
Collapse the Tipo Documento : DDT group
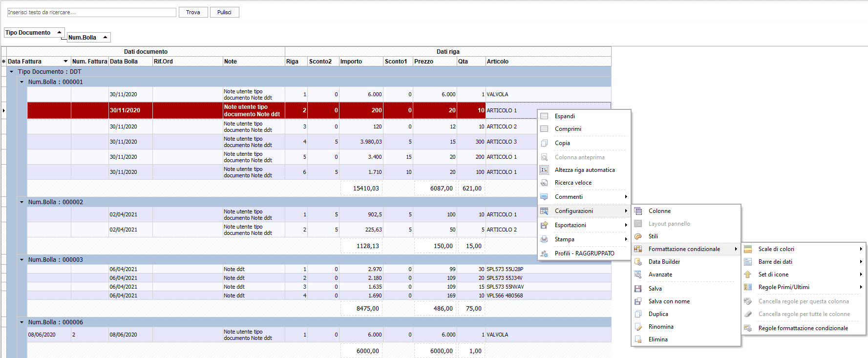point(11,72)
